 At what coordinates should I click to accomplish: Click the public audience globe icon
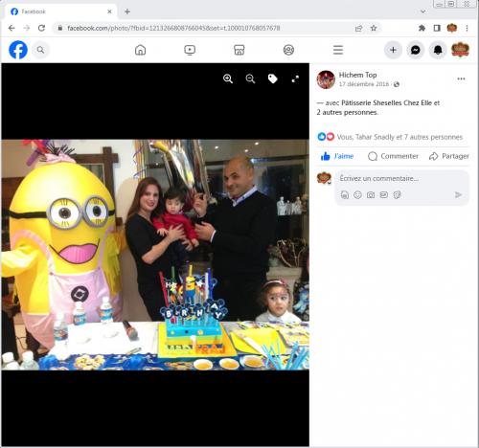click(397, 84)
